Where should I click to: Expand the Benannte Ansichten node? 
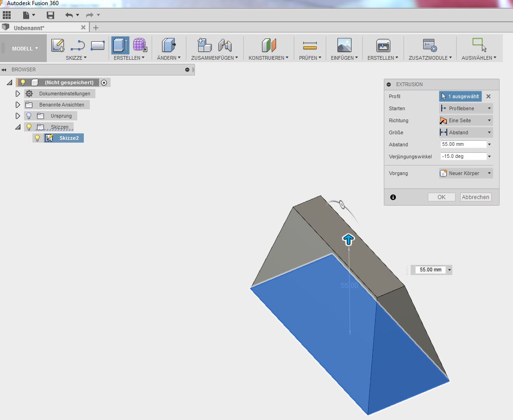coord(18,104)
